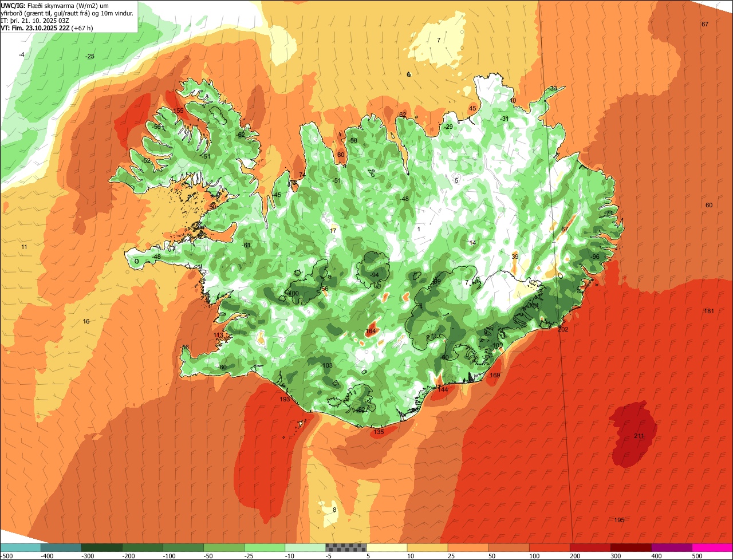Click the value 181 in the east ocean

point(709,311)
